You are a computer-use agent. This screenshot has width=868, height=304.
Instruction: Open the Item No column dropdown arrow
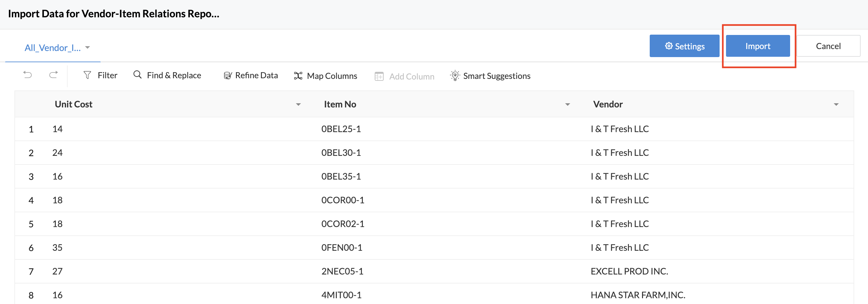tap(567, 105)
